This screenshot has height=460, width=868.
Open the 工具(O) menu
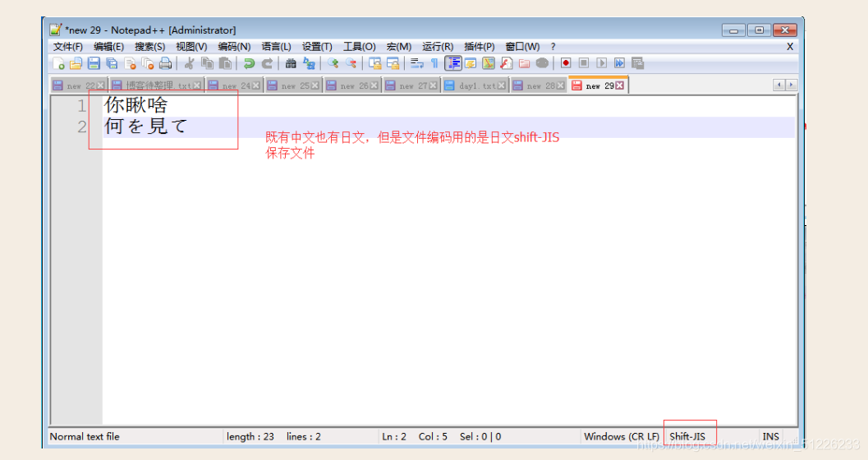[359, 47]
